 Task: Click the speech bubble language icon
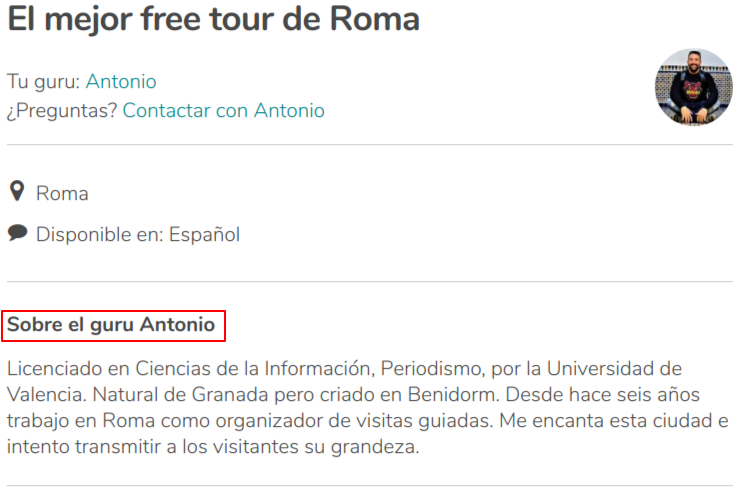[x=18, y=233]
